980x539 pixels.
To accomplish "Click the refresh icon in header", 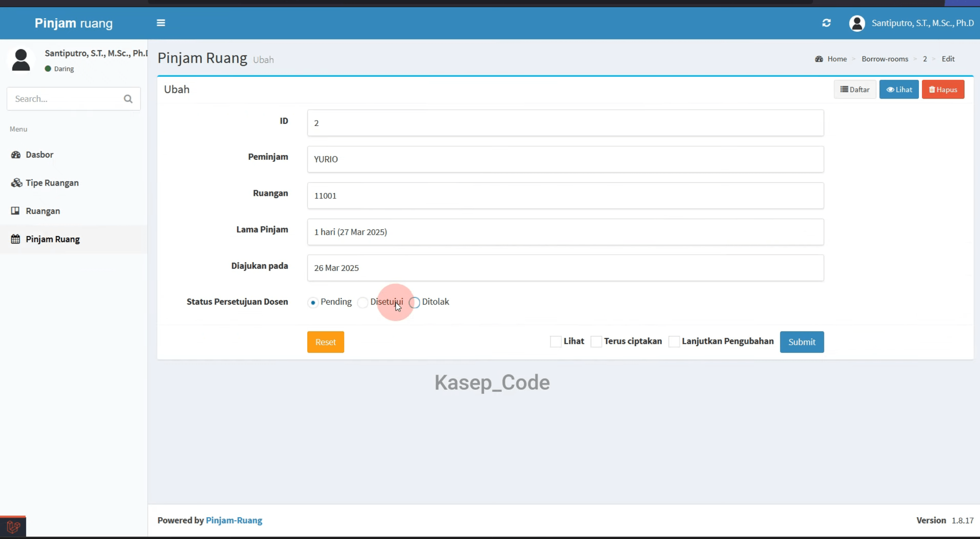I will [x=826, y=23].
